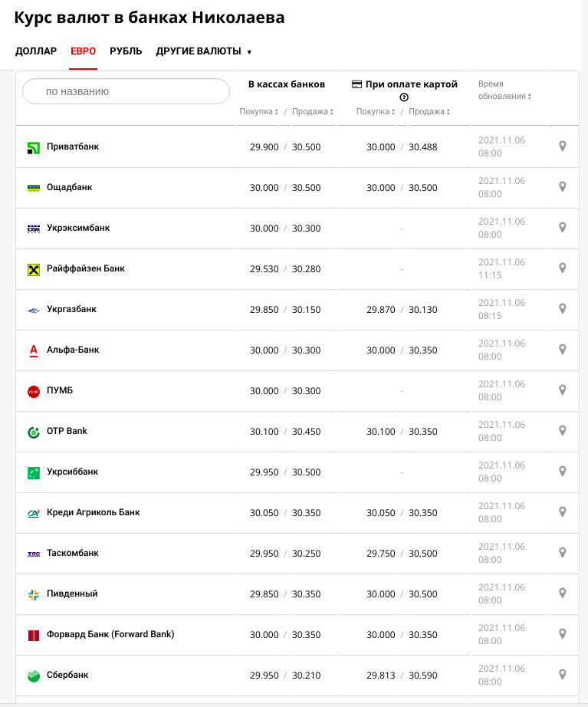Open map pin for Ощадбанк row
The width and height of the screenshot is (588, 707).
coord(562,186)
